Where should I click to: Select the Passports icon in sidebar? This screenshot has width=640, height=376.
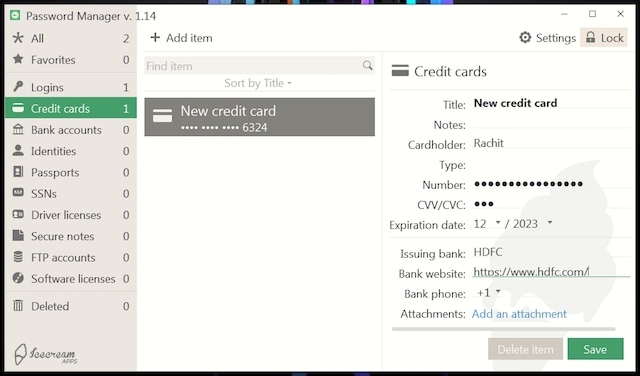tap(18, 172)
